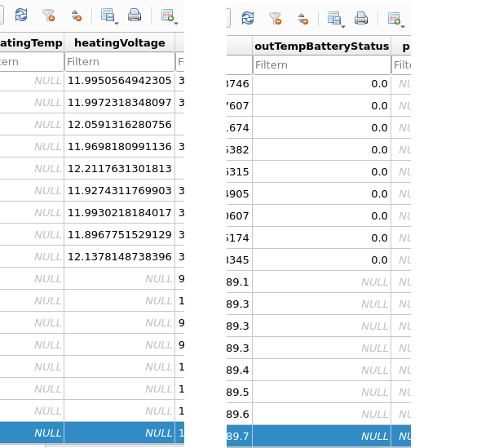Click the filter field under heatingVoltage

119,62
